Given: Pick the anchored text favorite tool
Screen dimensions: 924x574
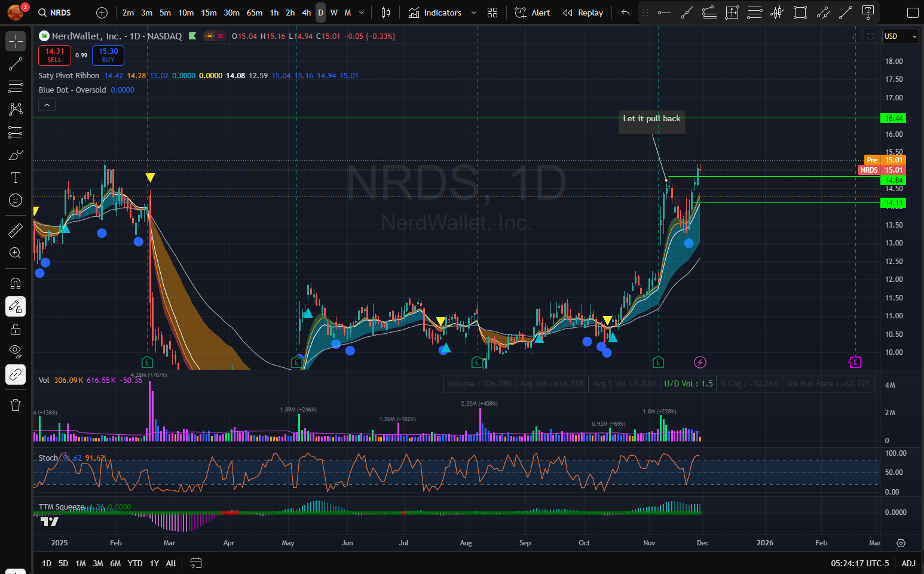Looking at the screenshot, I should tap(868, 13).
